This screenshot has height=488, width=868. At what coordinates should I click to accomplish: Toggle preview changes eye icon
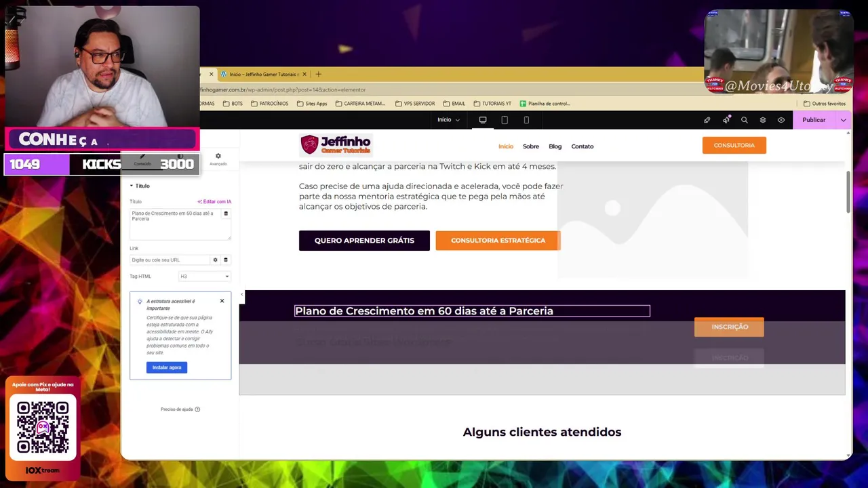coord(781,120)
